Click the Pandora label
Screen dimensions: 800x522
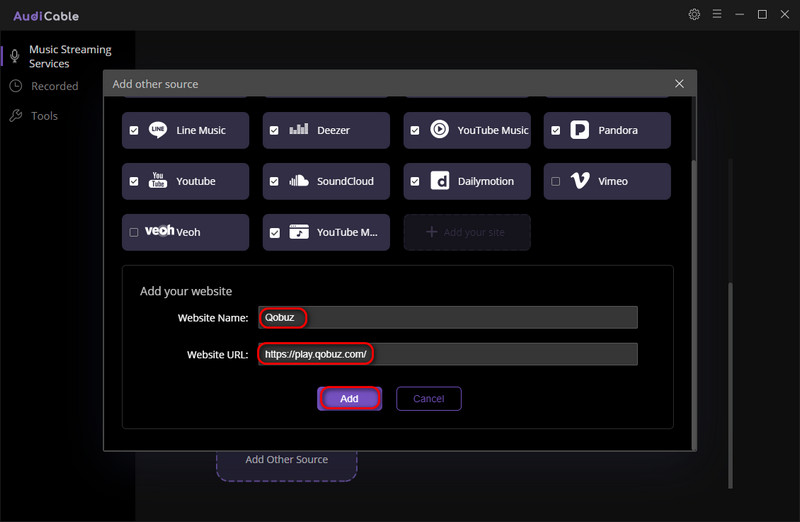tap(618, 130)
